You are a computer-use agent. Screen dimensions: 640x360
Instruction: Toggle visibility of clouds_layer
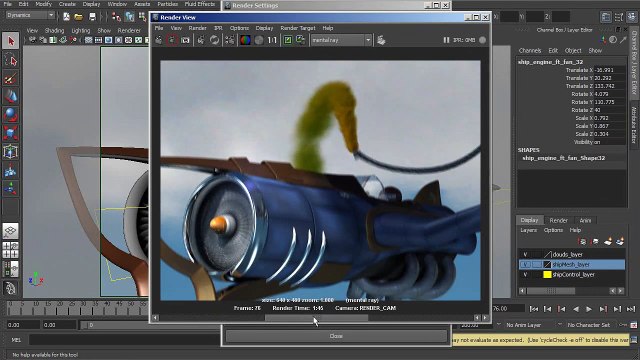tap(525, 254)
